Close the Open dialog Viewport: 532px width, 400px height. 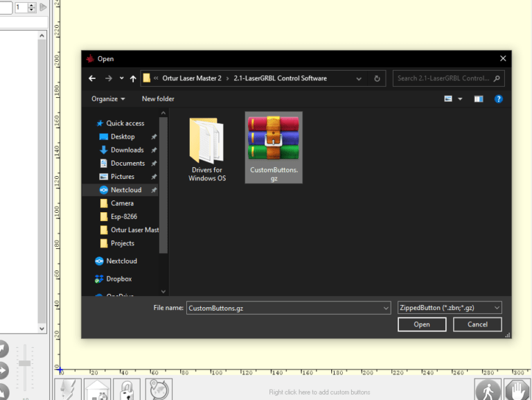click(503, 58)
